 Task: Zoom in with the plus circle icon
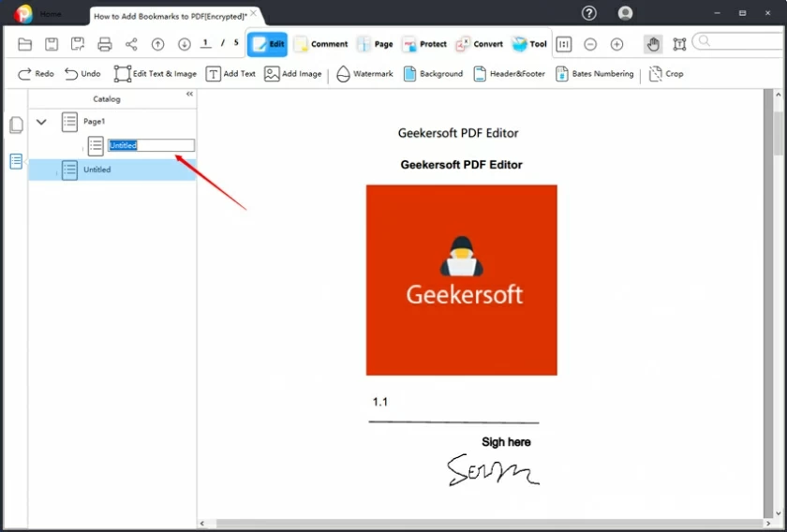point(616,44)
